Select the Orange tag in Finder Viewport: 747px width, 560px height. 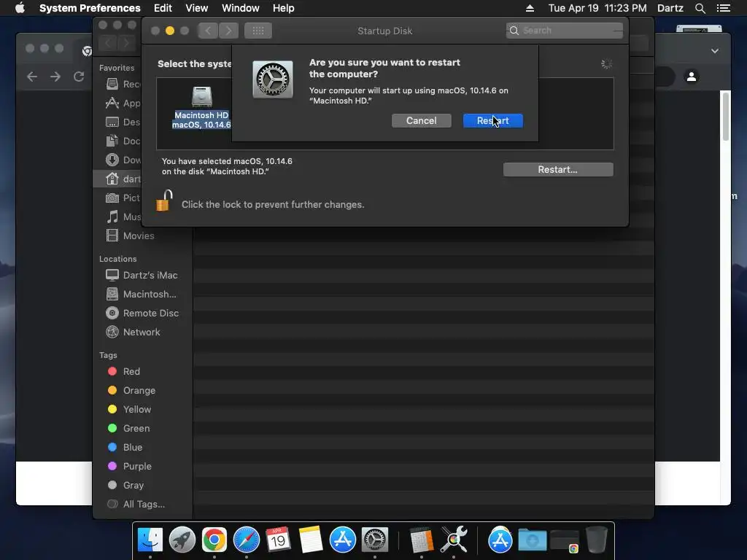coord(131,391)
